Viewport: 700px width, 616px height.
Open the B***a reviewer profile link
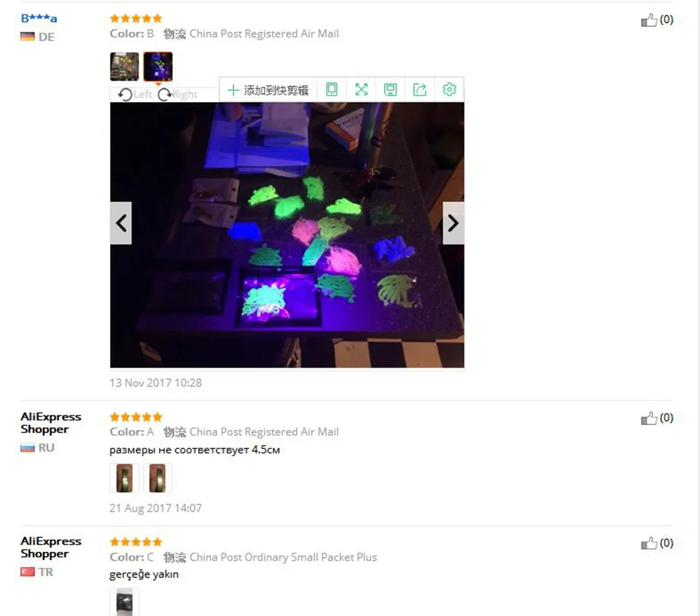coord(39,18)
